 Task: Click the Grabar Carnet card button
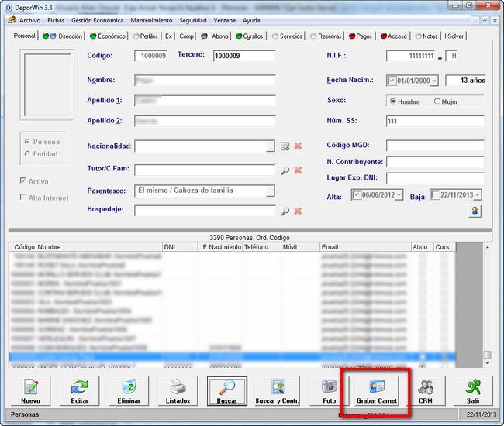tap(377, 391)
